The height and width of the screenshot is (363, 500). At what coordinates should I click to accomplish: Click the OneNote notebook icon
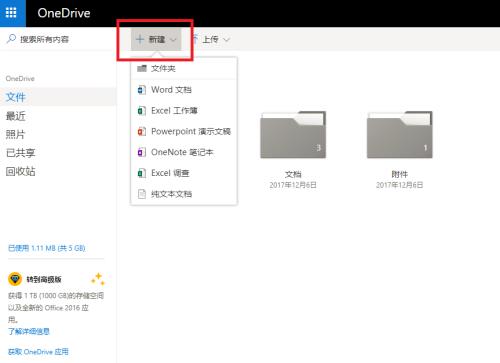coord(142,152)
